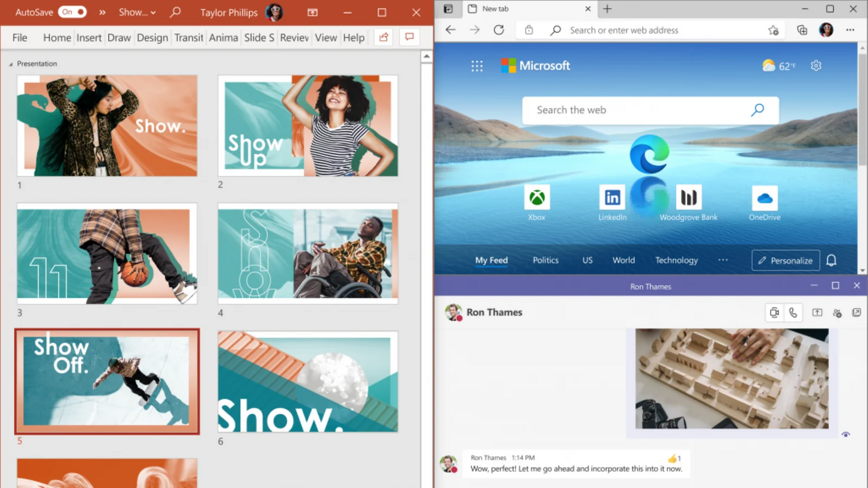Start a video call with Ron Thames
Screen dimensions: 868x488
click(x=774, y=312)
